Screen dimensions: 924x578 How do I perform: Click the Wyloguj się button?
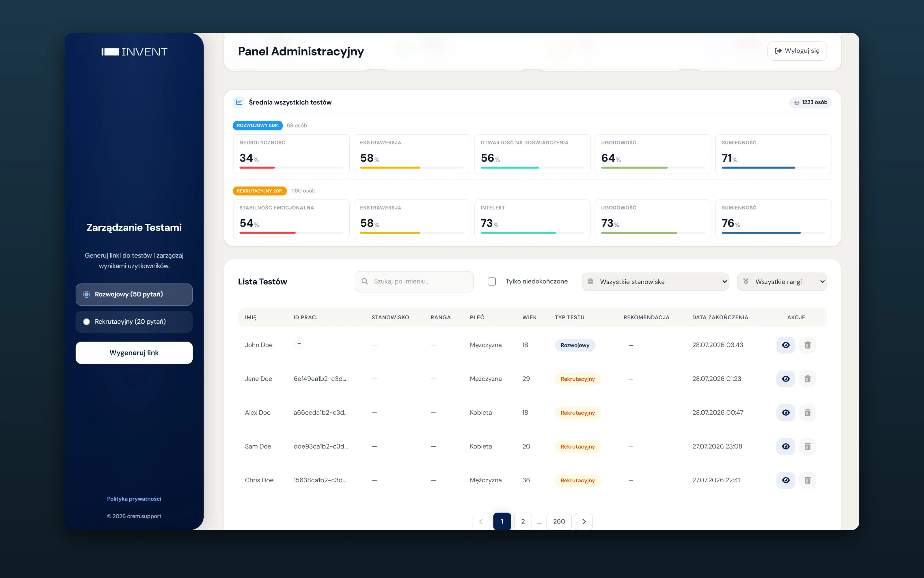point(797,51)
